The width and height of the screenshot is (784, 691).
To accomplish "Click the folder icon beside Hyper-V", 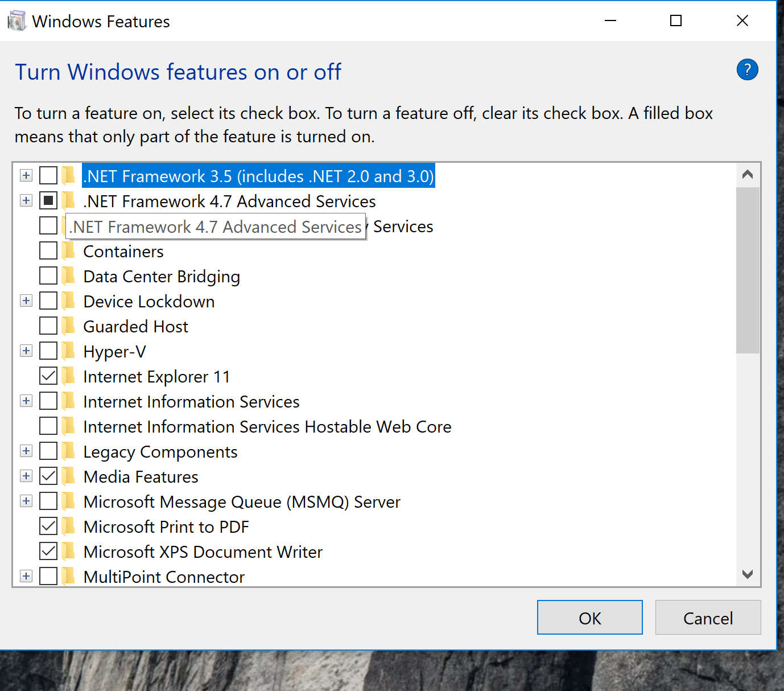I will coord(68,351).
